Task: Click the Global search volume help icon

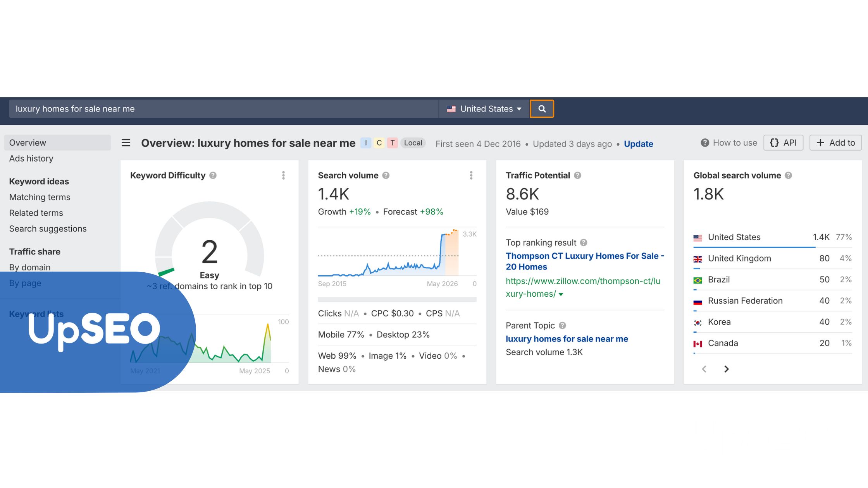Action: (788, 175)
